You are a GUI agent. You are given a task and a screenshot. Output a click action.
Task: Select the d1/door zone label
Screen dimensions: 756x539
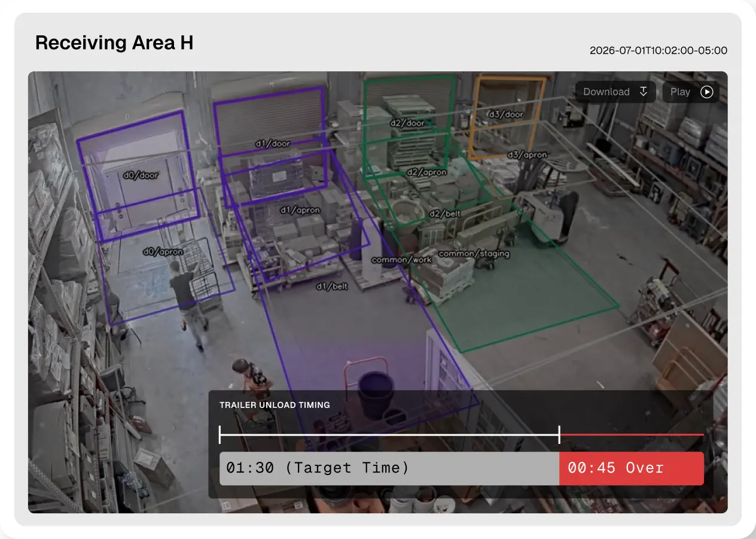(272, 144)
